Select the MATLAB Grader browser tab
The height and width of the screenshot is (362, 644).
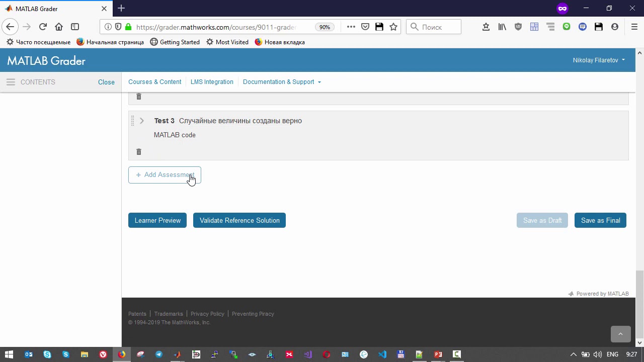[x=56, y=9]
